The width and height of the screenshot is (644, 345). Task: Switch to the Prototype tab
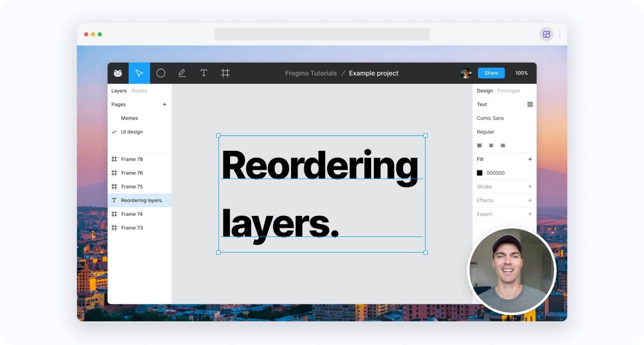508,91
